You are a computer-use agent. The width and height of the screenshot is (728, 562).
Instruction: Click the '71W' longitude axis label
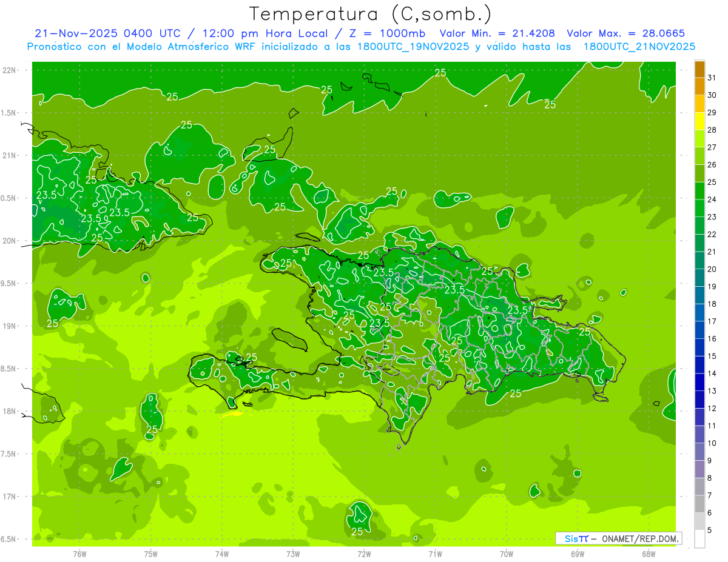point(435,554)
